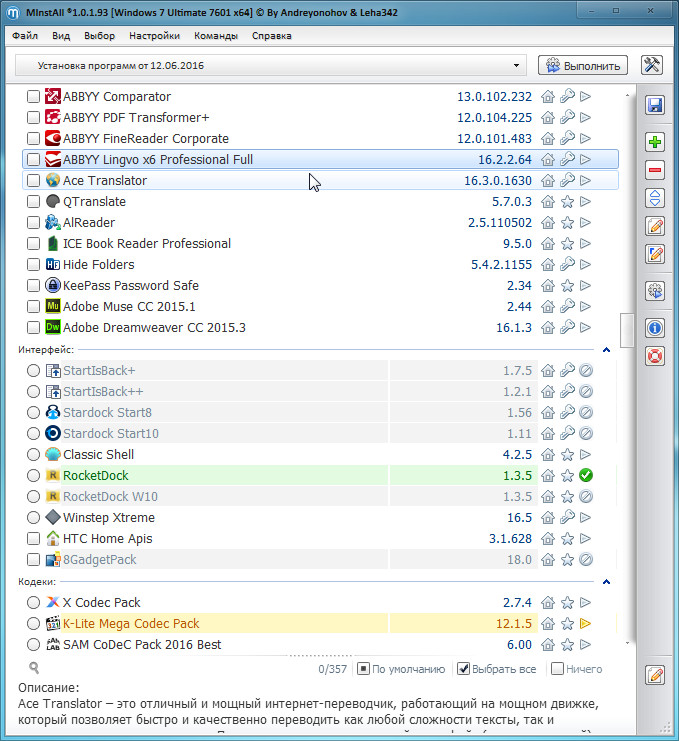Open homepage icon for ABBYY Comparator
Screen dimensions: 679x741
548,96
